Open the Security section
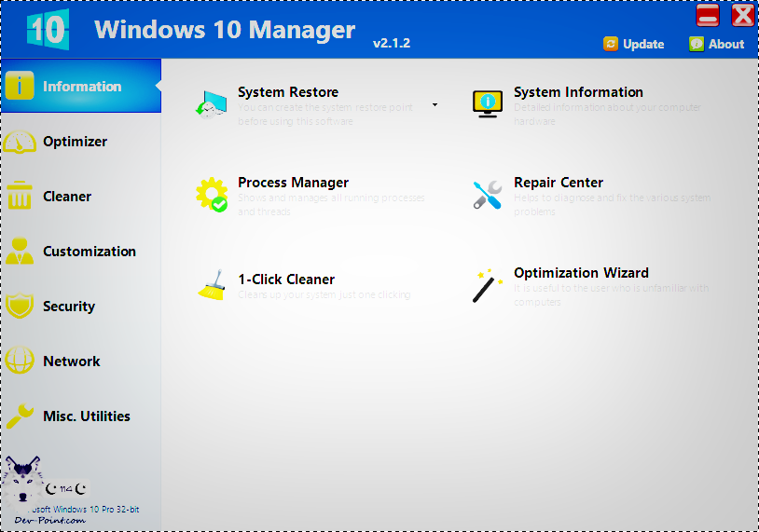This screenshot has height=532, width=759. click(69, 307)
